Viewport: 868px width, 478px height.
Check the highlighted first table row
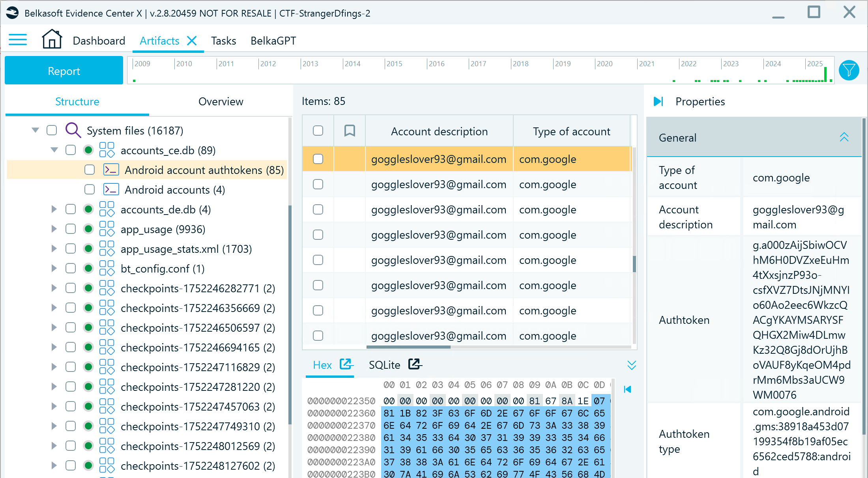(x=318, y=159)
